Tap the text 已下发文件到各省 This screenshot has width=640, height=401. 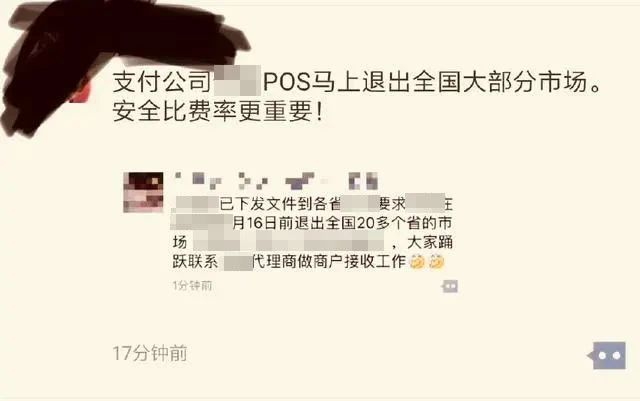click(280, 204)
